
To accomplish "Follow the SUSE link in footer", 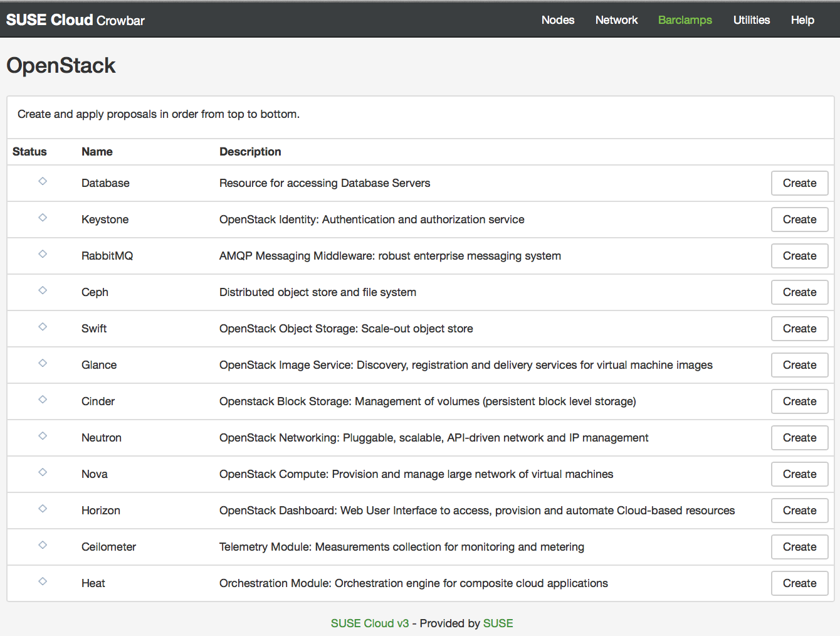I will tap(498, 623).
